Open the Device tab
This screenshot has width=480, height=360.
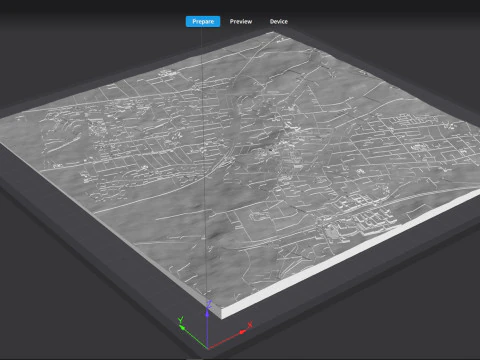click(x=279, y=22)
